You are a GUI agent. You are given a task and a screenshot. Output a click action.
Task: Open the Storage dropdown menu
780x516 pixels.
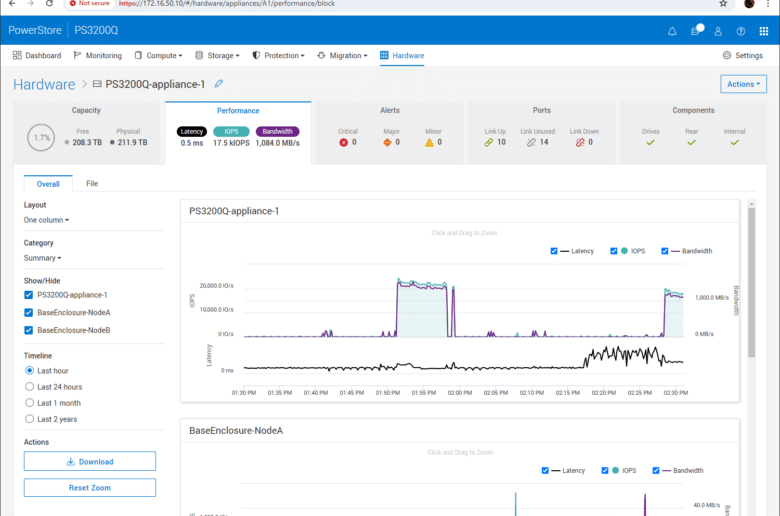(x=217, y=56)
